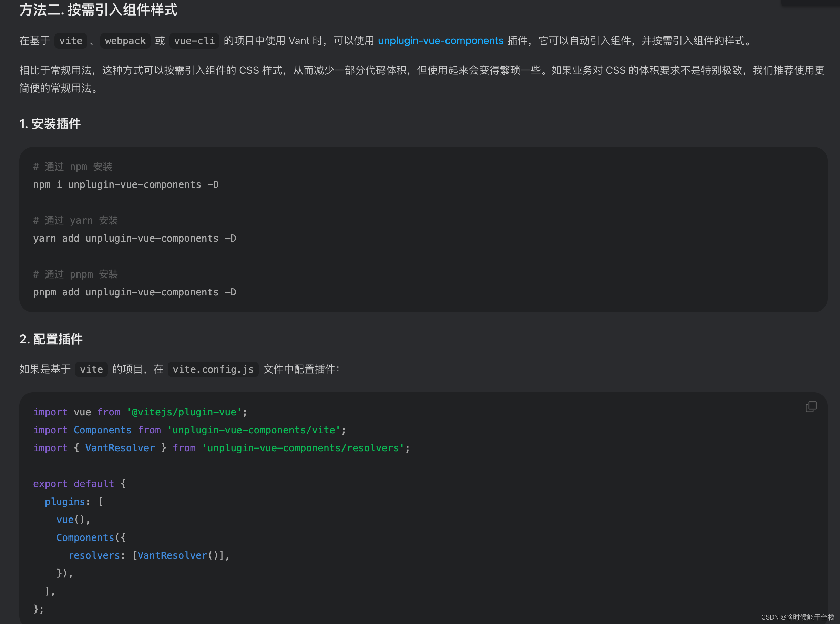Click the heading 1. 安装插件

click(50, 123)
